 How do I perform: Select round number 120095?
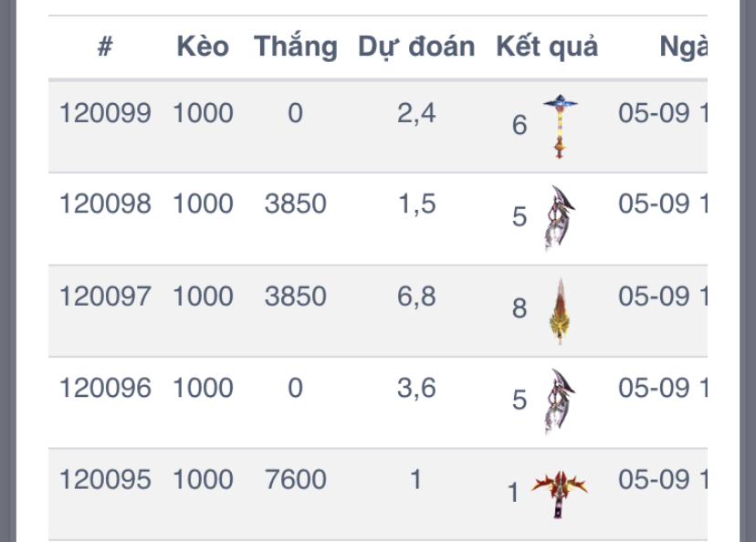[x=105, y=480]
